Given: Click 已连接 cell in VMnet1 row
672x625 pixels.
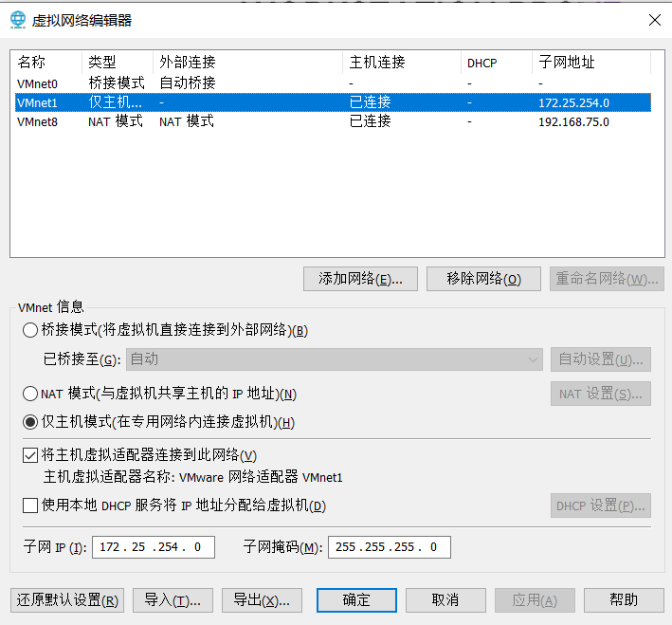Looking at the screenshot, I should click(371, 102).
